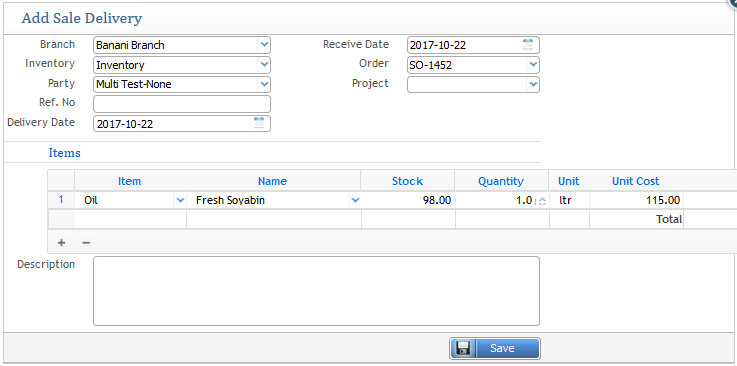Viewport: 737px width, 366px height.
Task: Click the Stock column header
Action: coord(408,181)
